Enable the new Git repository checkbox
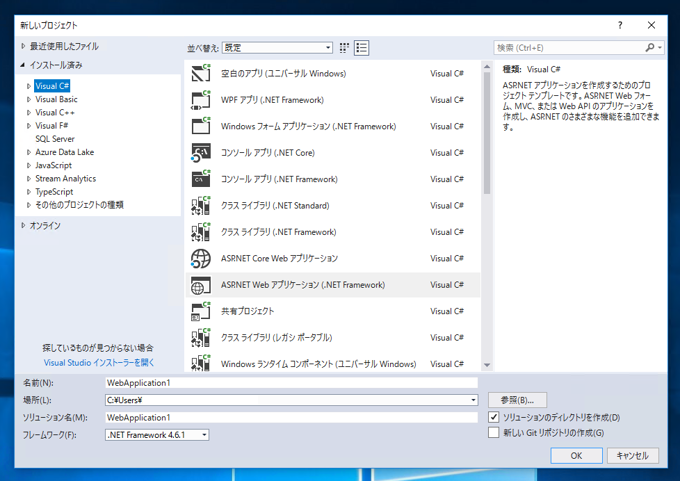The image size is (680, 481). click(x=494, y=432)
